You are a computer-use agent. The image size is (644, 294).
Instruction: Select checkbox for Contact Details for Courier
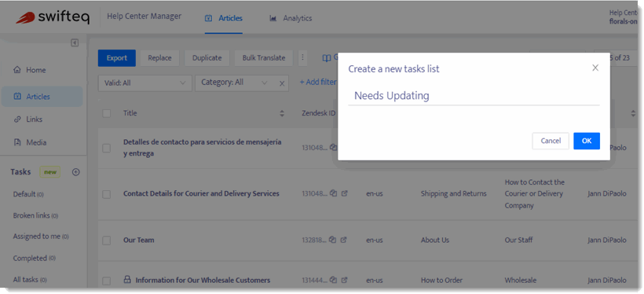(x=107, y=194)
